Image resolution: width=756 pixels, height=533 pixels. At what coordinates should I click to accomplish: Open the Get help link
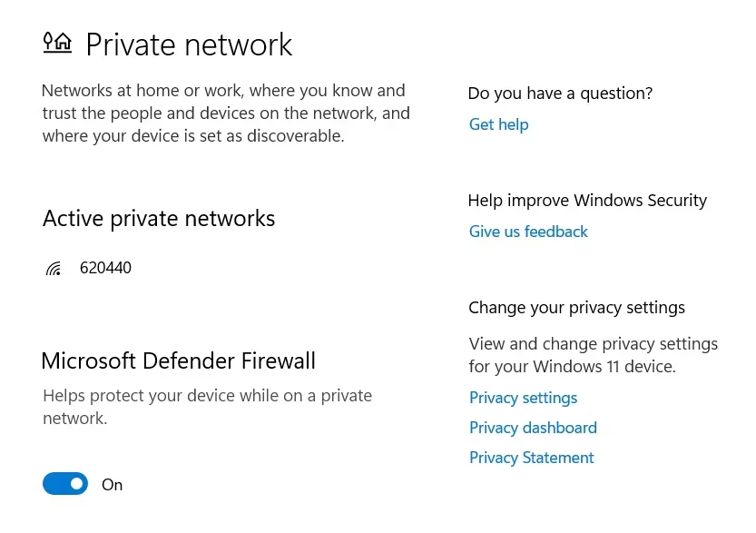[498, 124]
